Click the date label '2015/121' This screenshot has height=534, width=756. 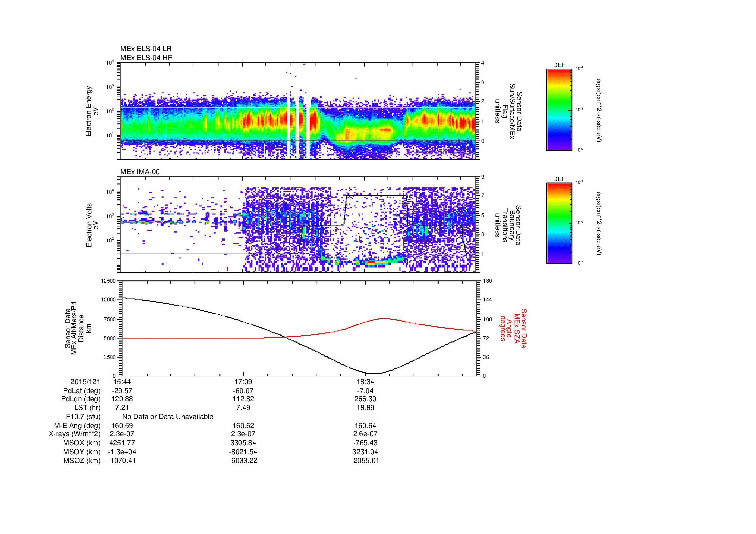pos(85,382)
